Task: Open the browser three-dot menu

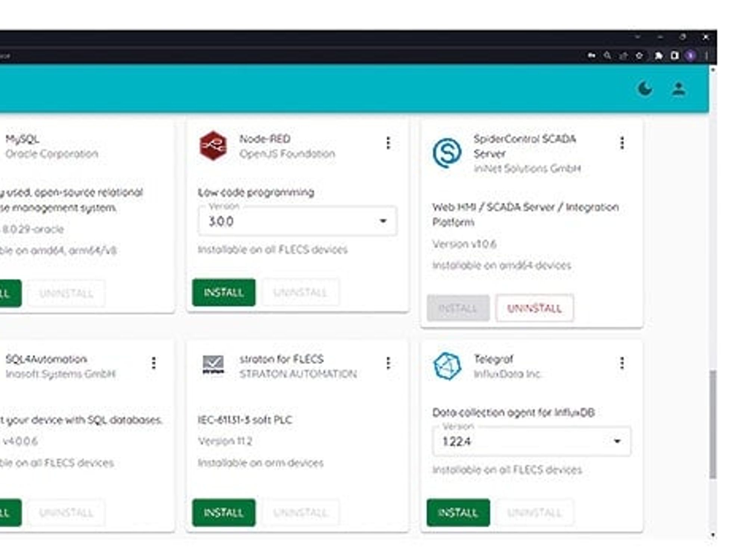Action: coord(706,56)
